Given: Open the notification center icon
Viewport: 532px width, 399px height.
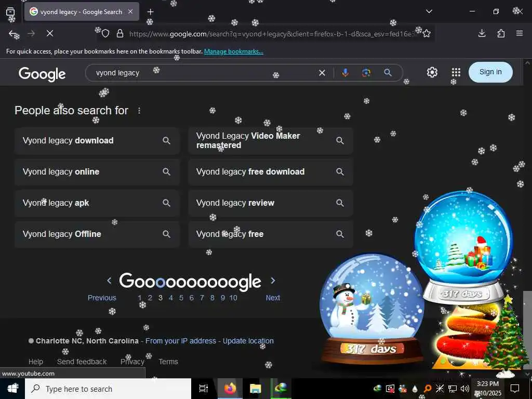Looking at the screenshot, I should click(x=515, y=389).
